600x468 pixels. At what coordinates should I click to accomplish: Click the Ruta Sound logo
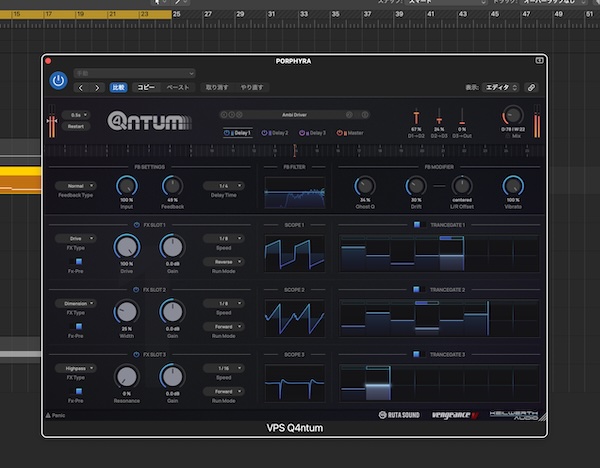(399, 415)
